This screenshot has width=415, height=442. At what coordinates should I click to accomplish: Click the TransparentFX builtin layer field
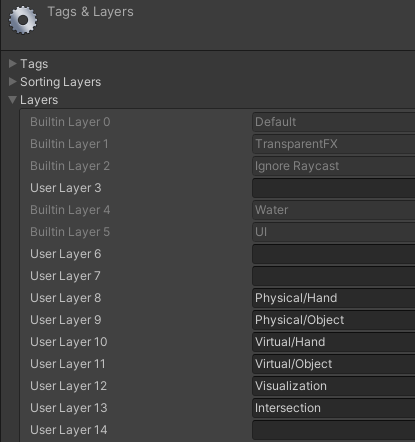[x=333, y=144]
